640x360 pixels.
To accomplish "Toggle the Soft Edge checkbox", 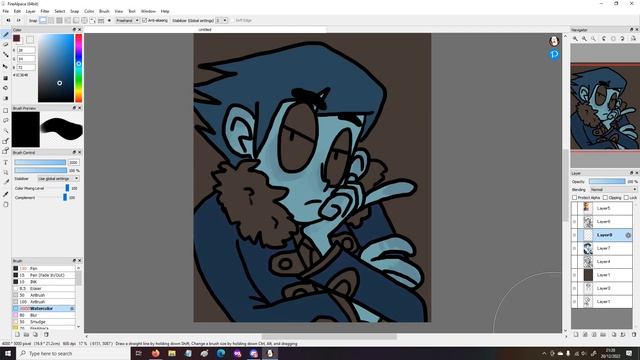I will tap(233, 20).
